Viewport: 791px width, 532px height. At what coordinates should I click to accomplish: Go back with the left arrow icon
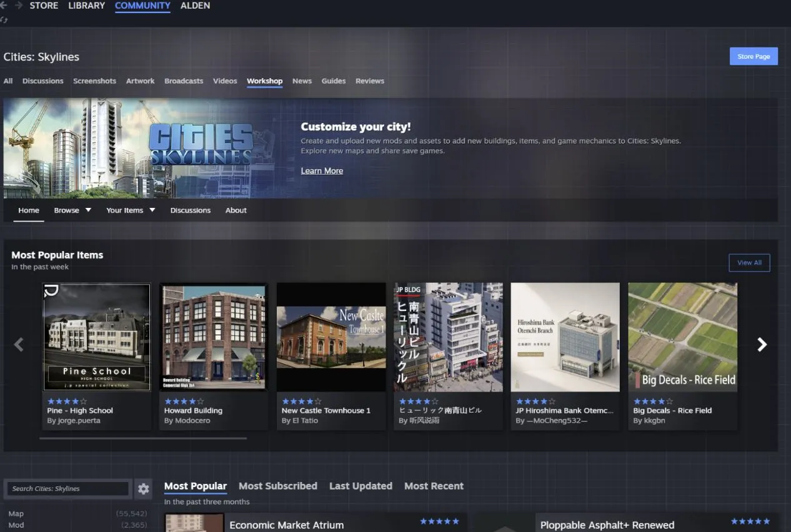(x=2, y=5)
